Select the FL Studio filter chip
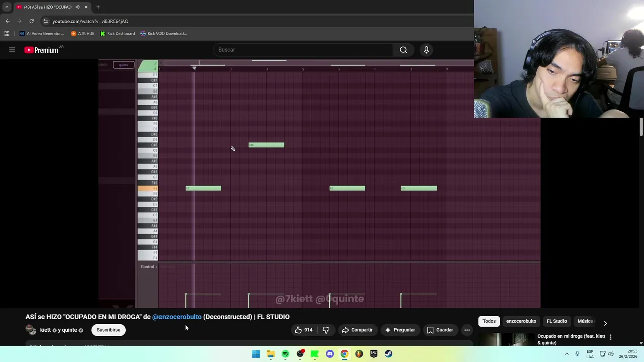Screen dimensions: 644x362 [556, 321]
